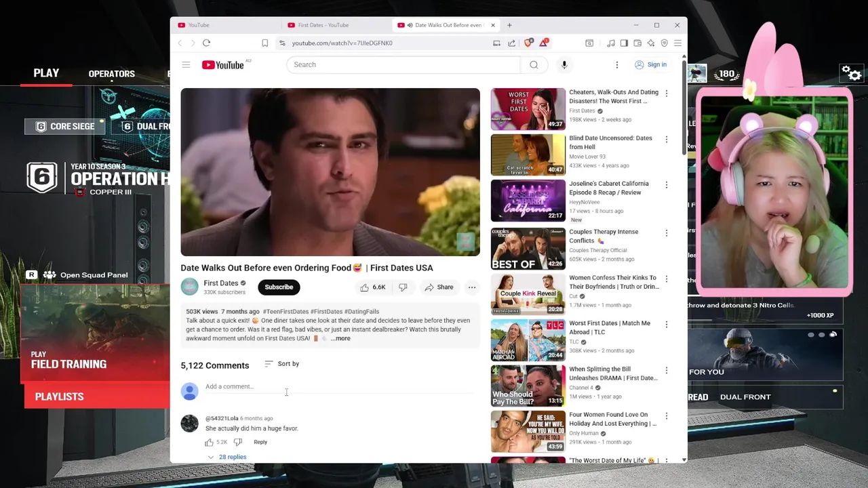Open YouTube guide hamburger menu
Image resolution: width=868 pixels, height=488 pixels.
click(x=186, y=64)
